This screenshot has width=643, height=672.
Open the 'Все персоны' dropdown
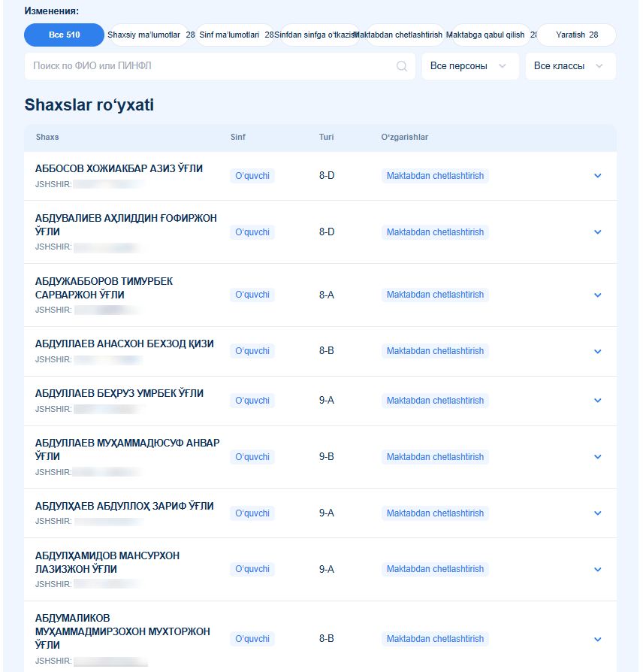[470, 66]
